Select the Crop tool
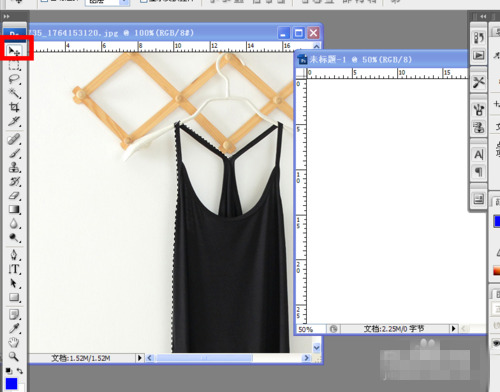500x392 pixels. coord(14,107)
